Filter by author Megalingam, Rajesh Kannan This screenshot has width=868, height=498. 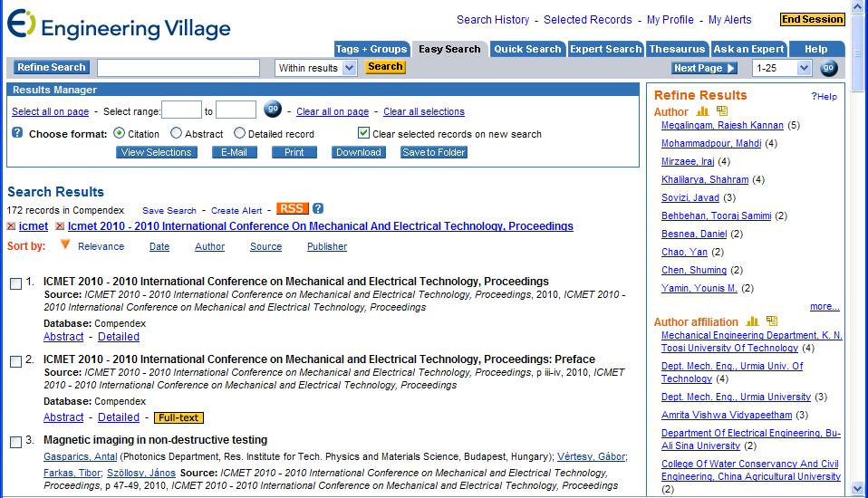pyautogui.click(x=722, y=126)
